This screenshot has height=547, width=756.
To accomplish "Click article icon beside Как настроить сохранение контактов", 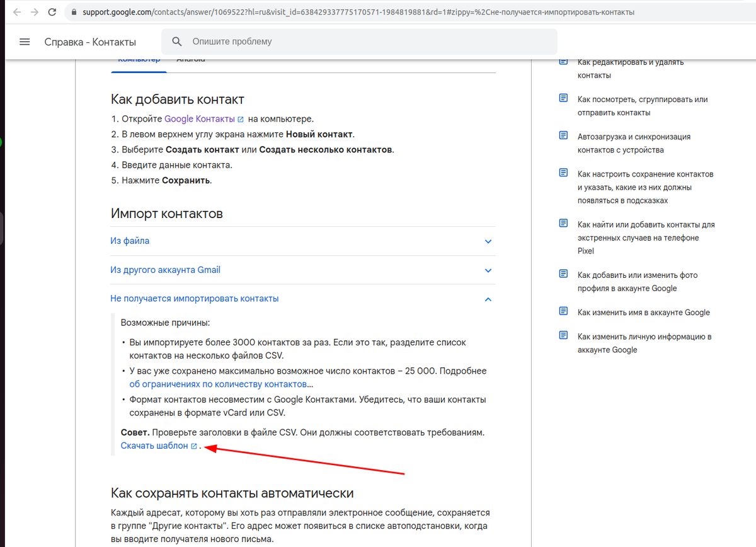I will coord(563,173).
